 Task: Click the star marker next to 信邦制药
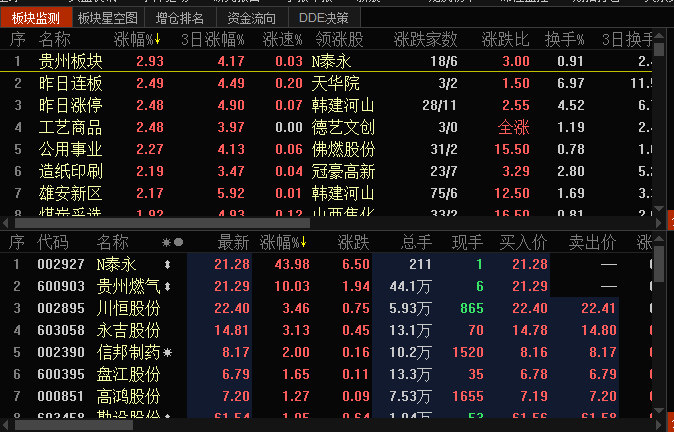pyautogui.click(x=167, y=352)
